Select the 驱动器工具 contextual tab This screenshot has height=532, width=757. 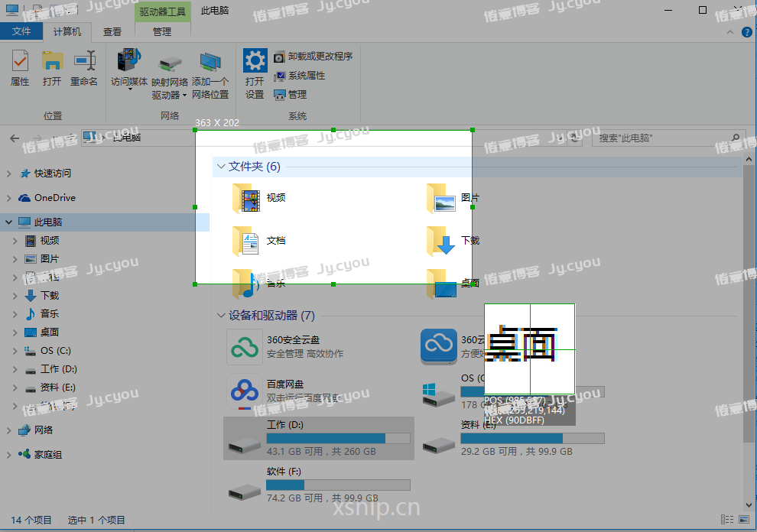click(163, 11)
